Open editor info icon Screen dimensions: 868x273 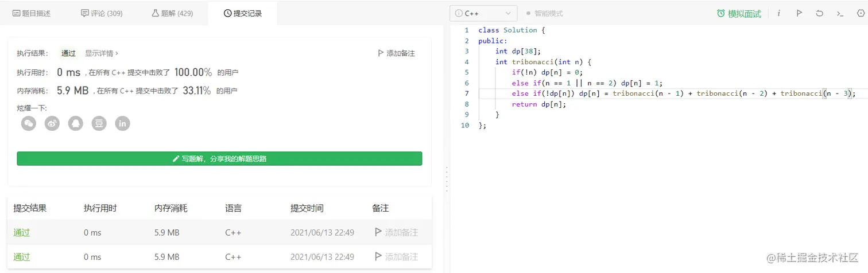point(779,13)
